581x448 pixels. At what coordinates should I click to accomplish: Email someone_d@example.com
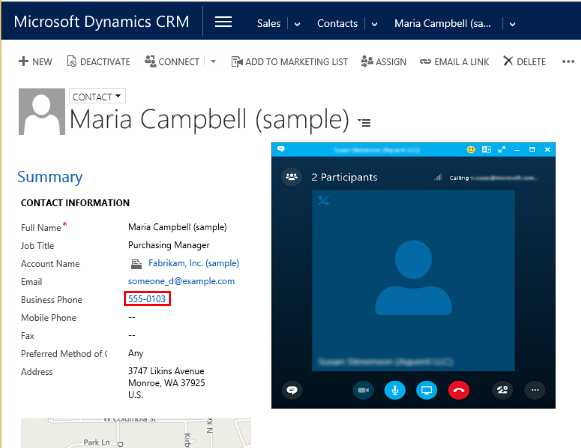pyautogui.click(x=181, y=281)
